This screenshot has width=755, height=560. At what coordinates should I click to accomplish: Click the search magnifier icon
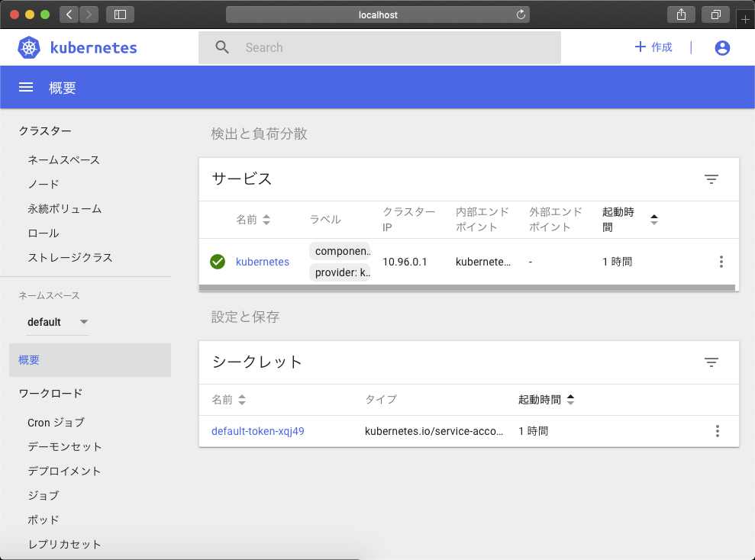(x=222, y=47)
